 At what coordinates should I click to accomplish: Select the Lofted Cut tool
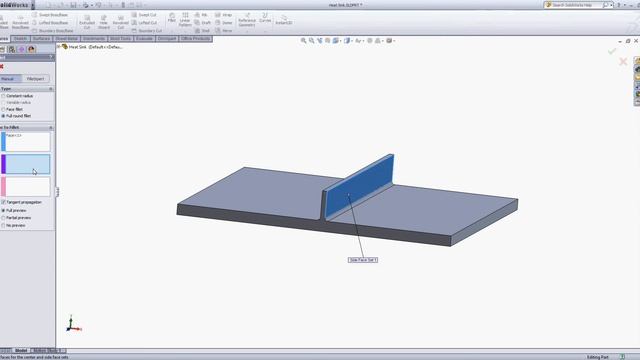(144, 23)
